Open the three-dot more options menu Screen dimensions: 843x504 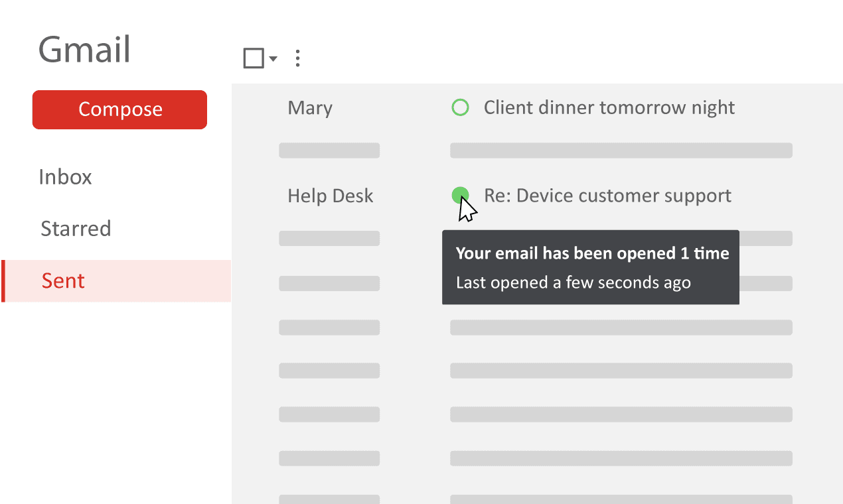tap(297, 58)
